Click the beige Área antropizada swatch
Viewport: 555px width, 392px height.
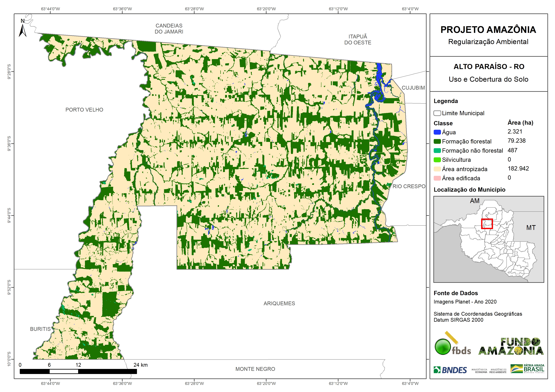pyautogui.click(x=437, y=169)
